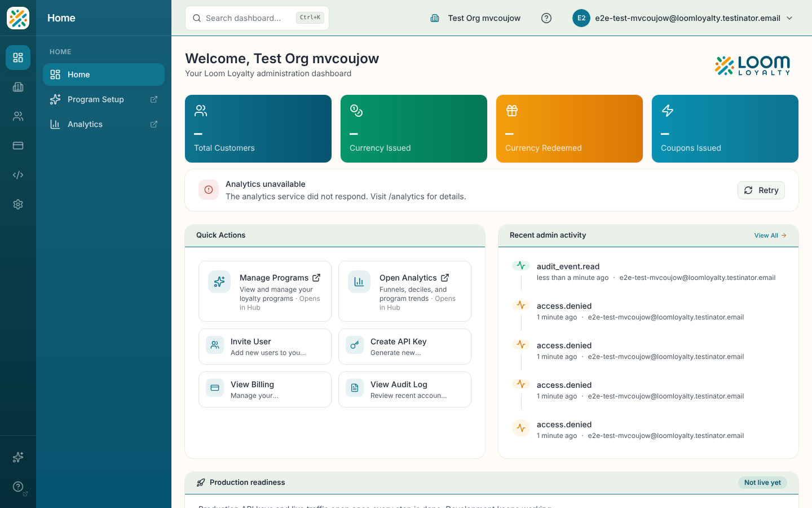The height and width of the screenshot is (508, 812).
Task: Click the Currency Redeemed stat card
Action: [570, 129]
